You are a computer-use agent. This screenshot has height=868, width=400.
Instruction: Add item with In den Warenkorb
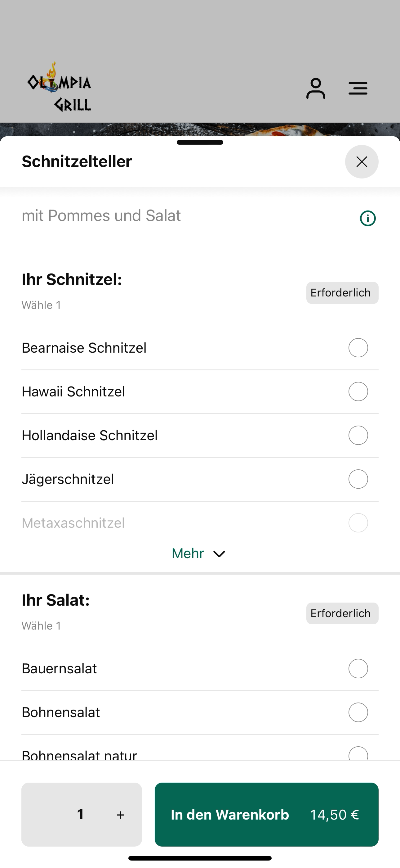tap(266, 814)
